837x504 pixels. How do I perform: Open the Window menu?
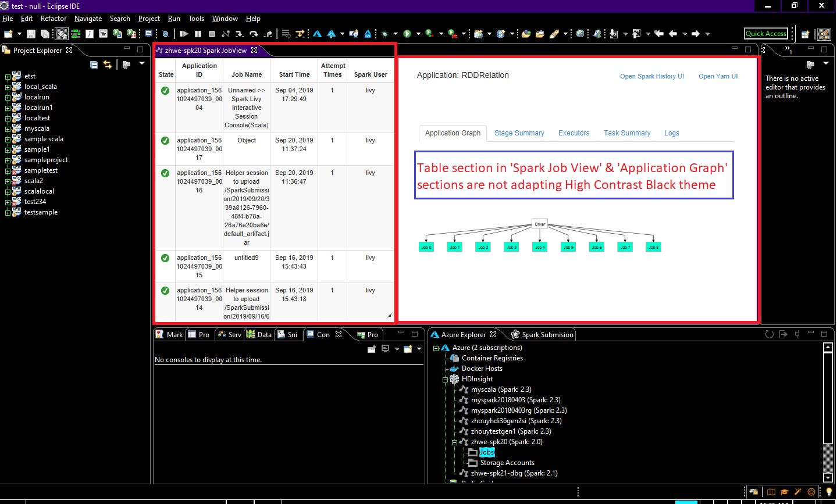[225, 18]
